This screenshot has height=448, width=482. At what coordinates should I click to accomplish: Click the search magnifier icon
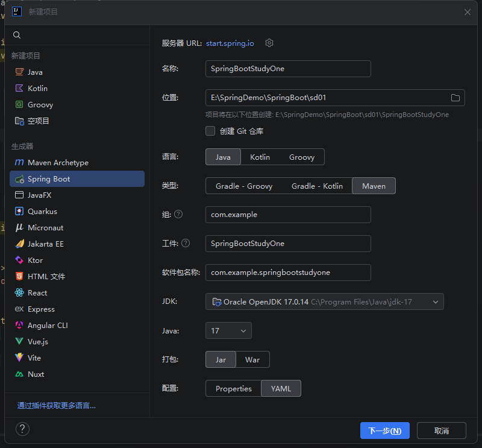click(x=17, y=35)
